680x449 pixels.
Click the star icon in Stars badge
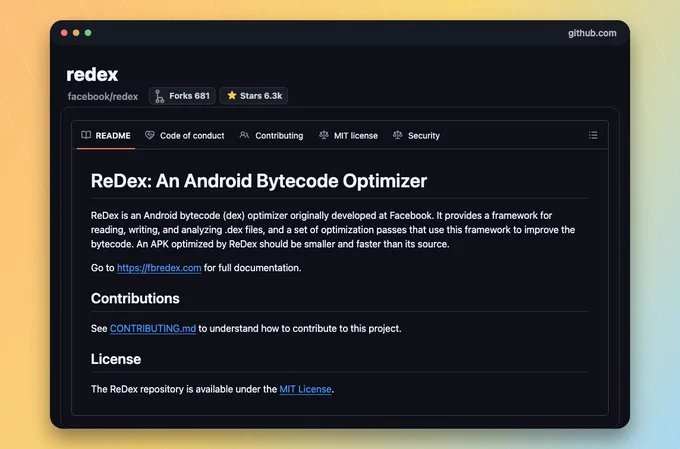coord(232,95)
